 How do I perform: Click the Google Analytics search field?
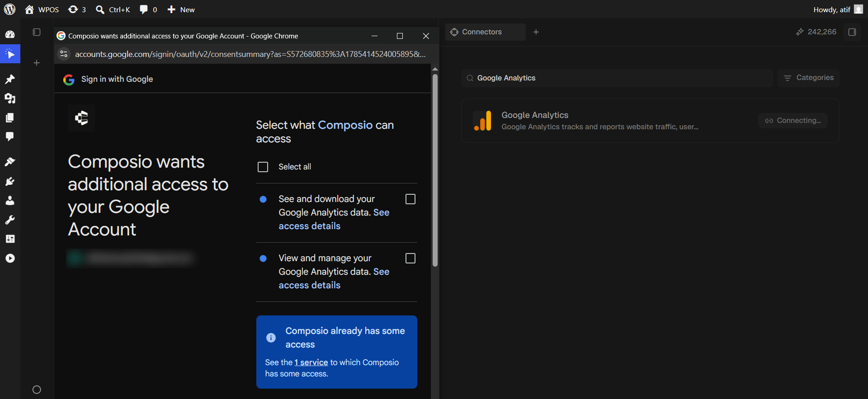[x=617, y=78]
